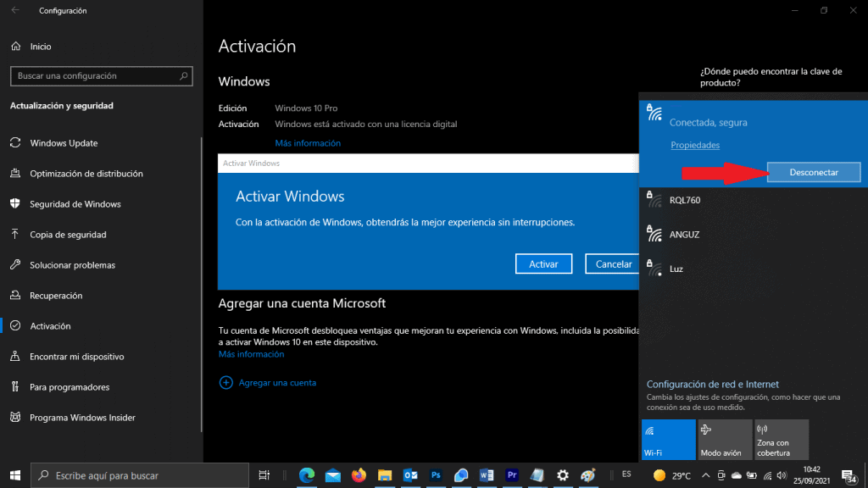Click Cancelar in Activar Windows dialog
This screenshot has width=868, height=488.
click(x=613, y=264)
